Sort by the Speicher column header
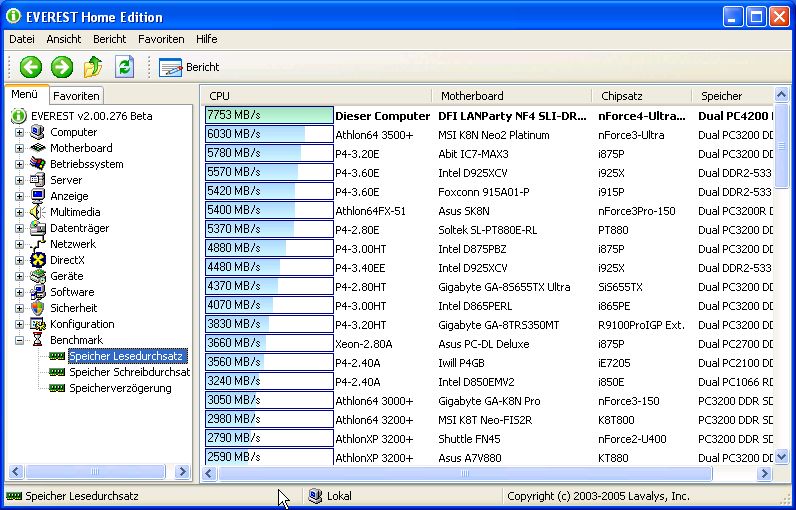Screen dimensions: 796x510 pos(733,96)
